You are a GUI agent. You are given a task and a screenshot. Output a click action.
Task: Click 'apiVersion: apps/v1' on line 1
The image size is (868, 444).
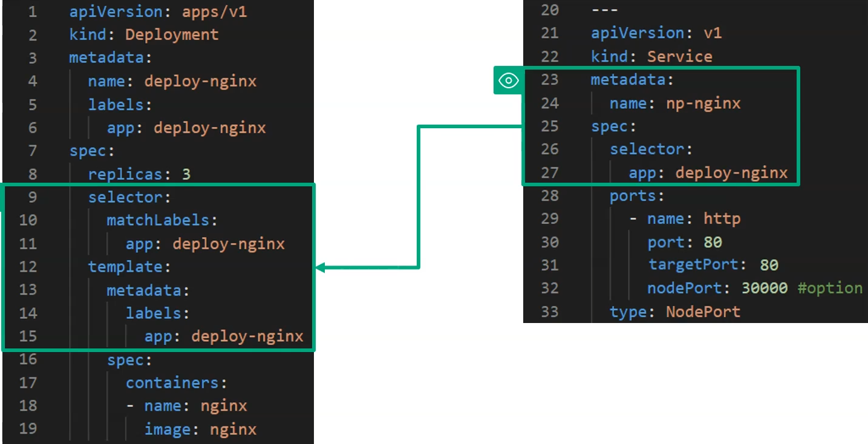click(158, 12)
